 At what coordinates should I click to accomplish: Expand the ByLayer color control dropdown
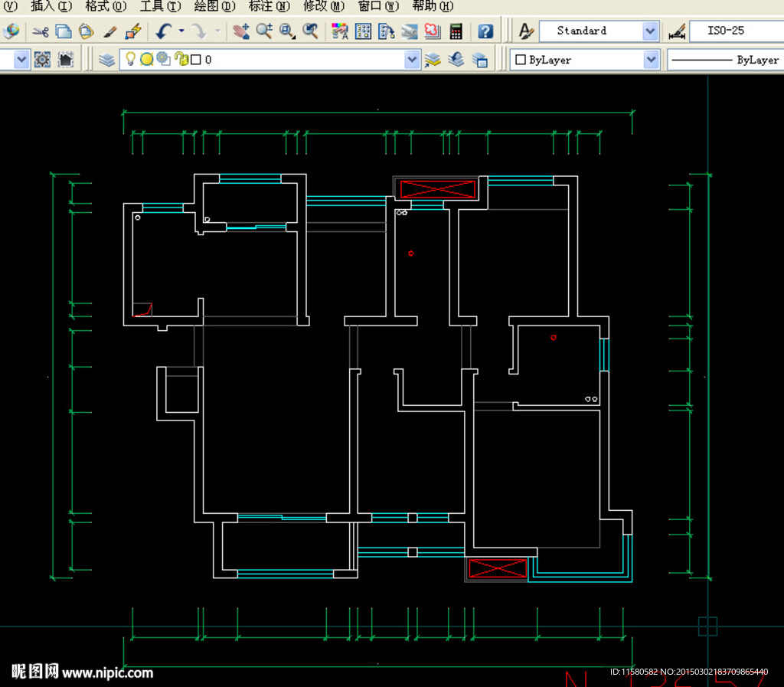tap(651, 60)
